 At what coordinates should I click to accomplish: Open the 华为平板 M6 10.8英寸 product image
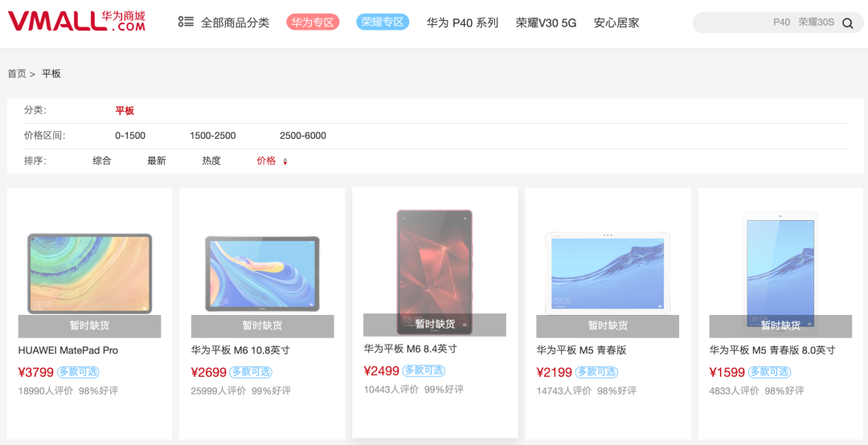point(262,273)
